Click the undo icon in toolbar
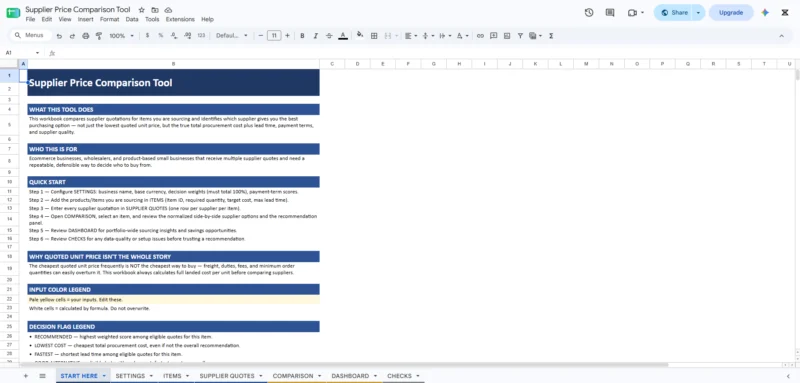The height and width of the screenshot is (383, 800). (x=59, y=36)
